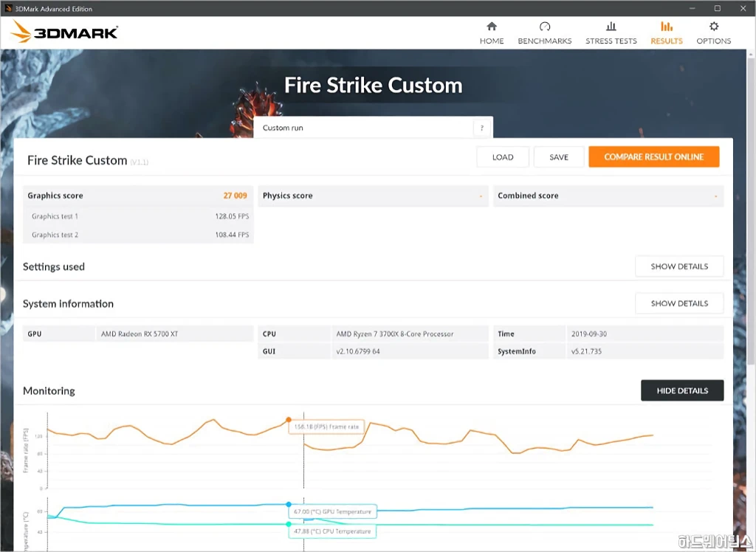Click the LOAD button
Screen dimensions: 756x552
click(502, 157)
